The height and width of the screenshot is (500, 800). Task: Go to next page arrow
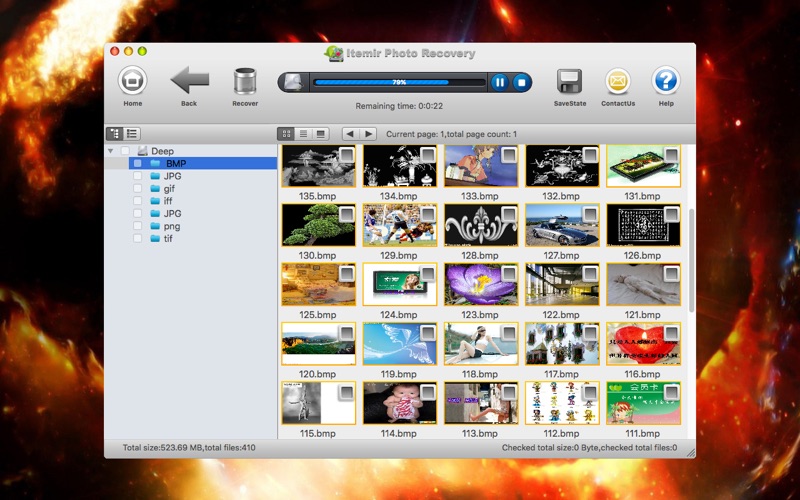pos(368,133)
